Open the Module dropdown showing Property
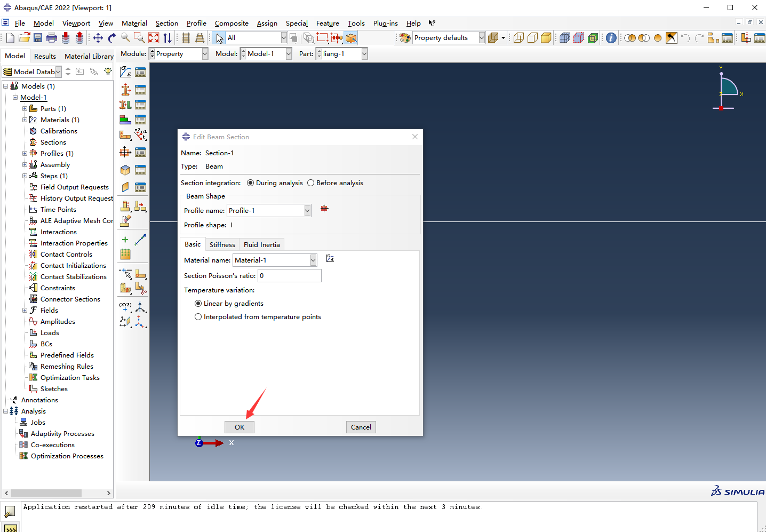Screen dimensions: 766x532 pyautogui.click(x=205, y=54)
